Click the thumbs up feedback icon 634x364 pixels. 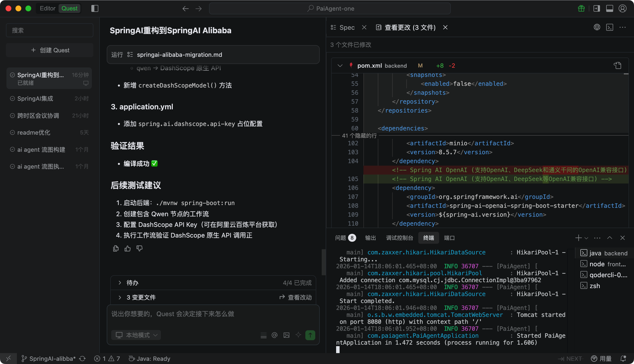[128, 248]
